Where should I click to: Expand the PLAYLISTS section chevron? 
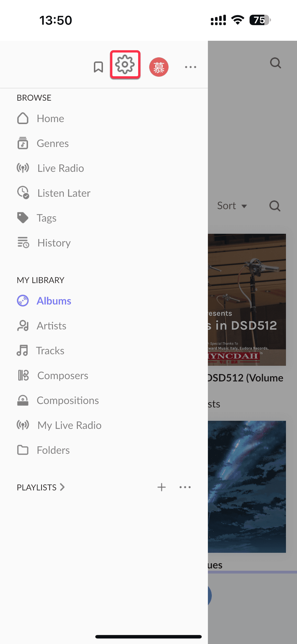pos(62,487)
